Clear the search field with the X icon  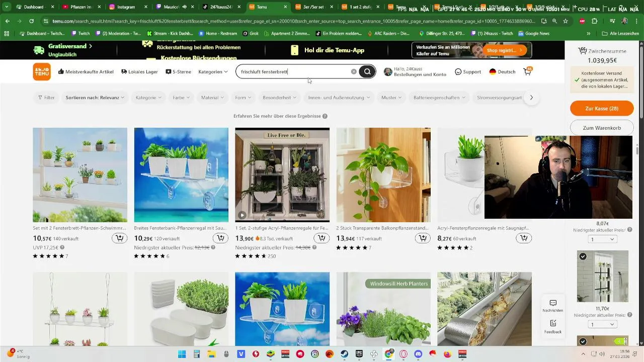pyautogui.click(x=354, y=71)
